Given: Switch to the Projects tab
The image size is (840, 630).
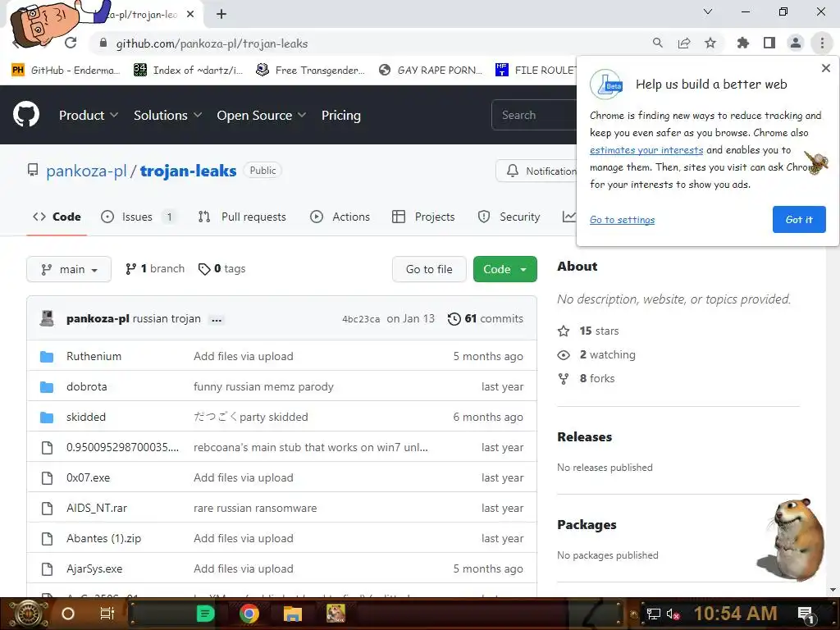Looking at the screenshot, I should [x=423, y=217].
